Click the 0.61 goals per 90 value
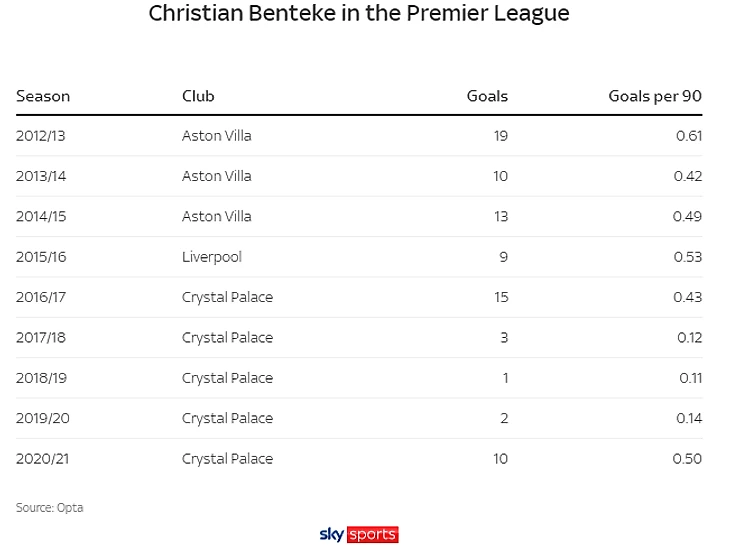 (688, 136)
